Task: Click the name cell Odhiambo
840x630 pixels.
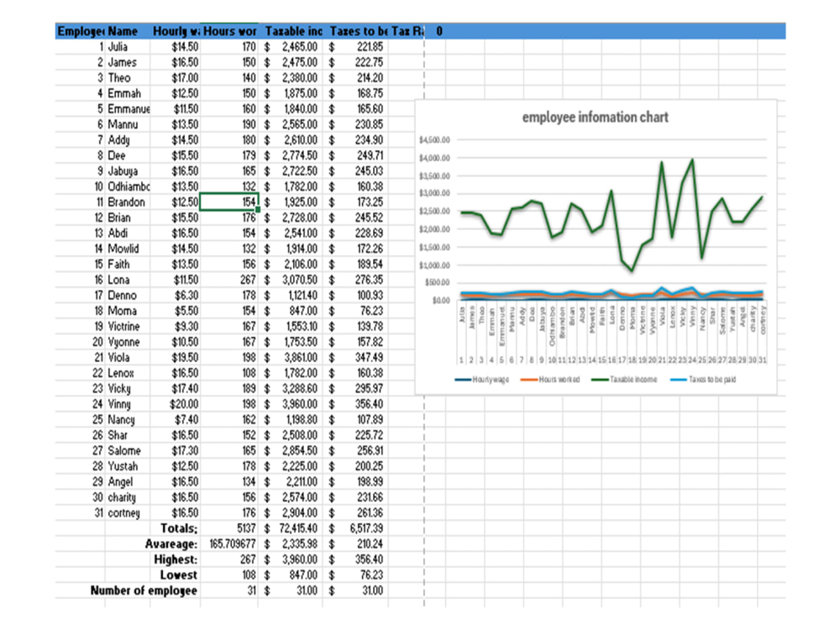Action: pos(128,186)
